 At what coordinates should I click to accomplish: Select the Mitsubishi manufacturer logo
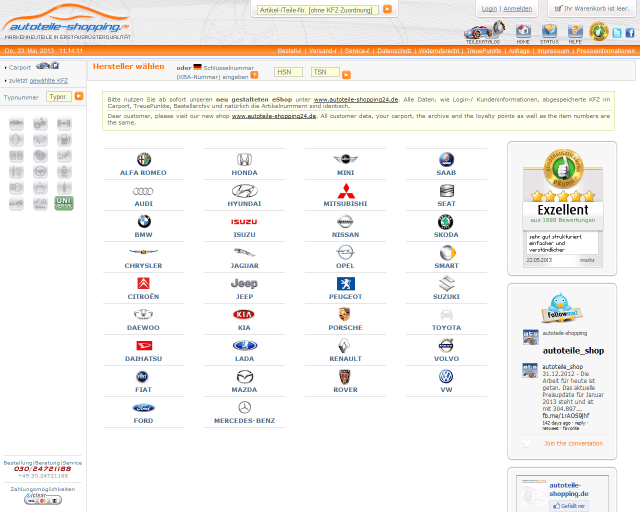click(x=346, y=191)
